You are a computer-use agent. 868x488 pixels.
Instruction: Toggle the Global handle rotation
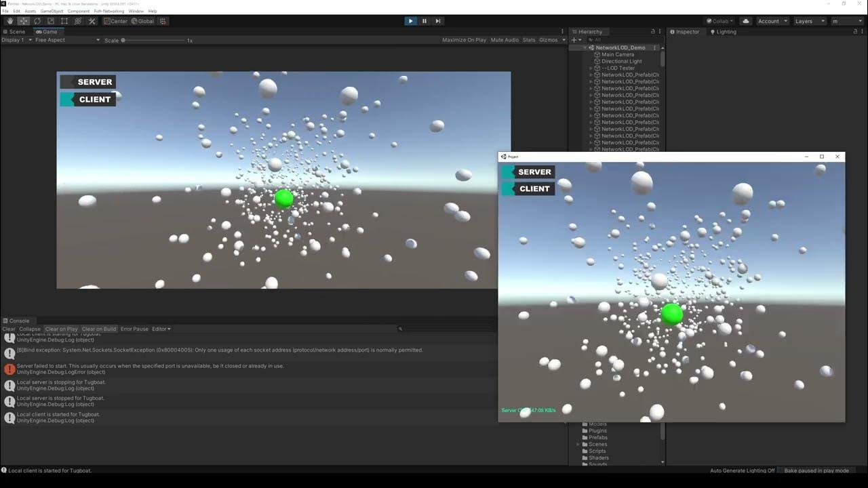pos(142,21)
